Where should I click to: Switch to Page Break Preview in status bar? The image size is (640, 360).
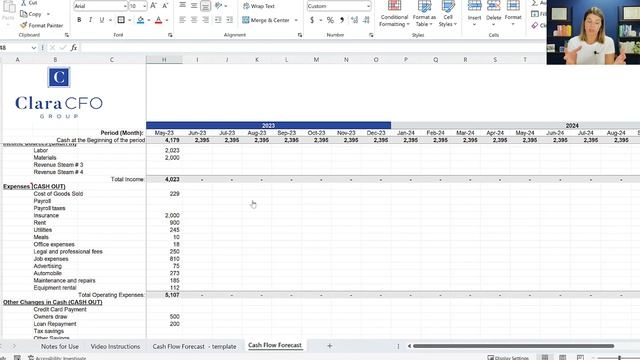tap(580, 358)
